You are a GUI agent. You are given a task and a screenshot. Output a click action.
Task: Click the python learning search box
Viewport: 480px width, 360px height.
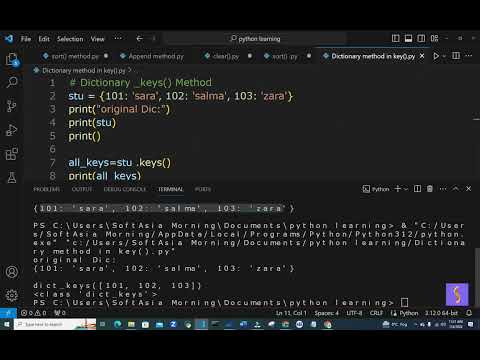tap(255, 39)
